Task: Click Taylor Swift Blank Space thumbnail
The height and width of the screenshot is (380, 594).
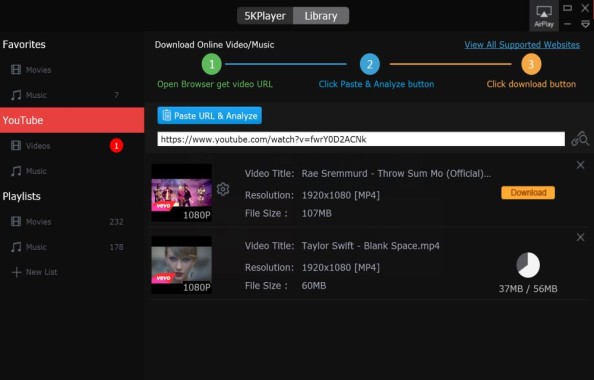Action: [181, 265]
